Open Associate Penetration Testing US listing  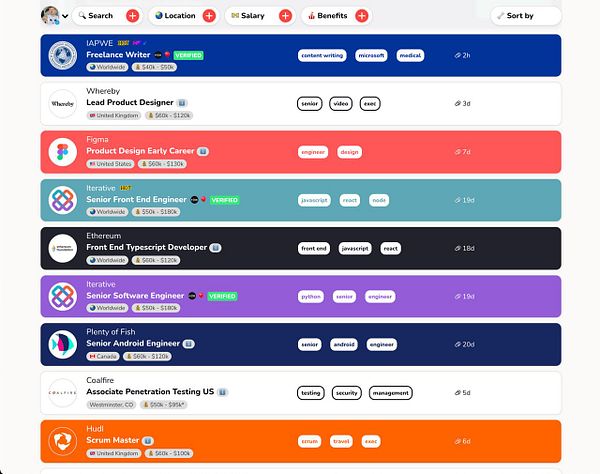point(150,391)
